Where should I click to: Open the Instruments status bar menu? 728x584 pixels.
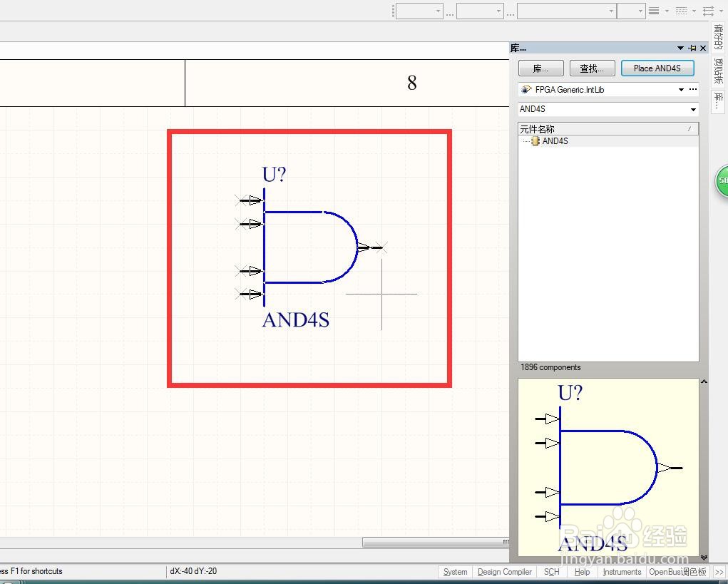[x=622, y=572]
